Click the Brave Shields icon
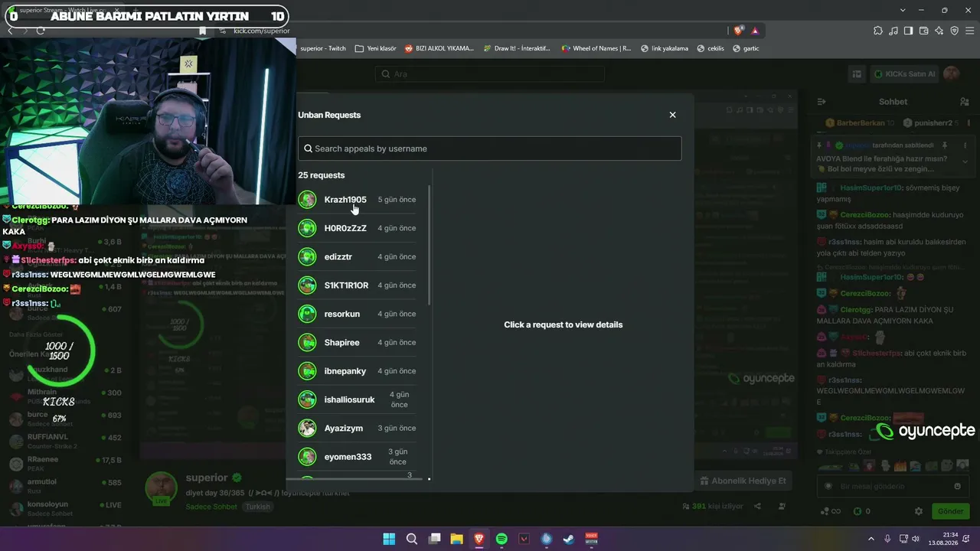This screenshot has width=980, height=551. point(738,31)
